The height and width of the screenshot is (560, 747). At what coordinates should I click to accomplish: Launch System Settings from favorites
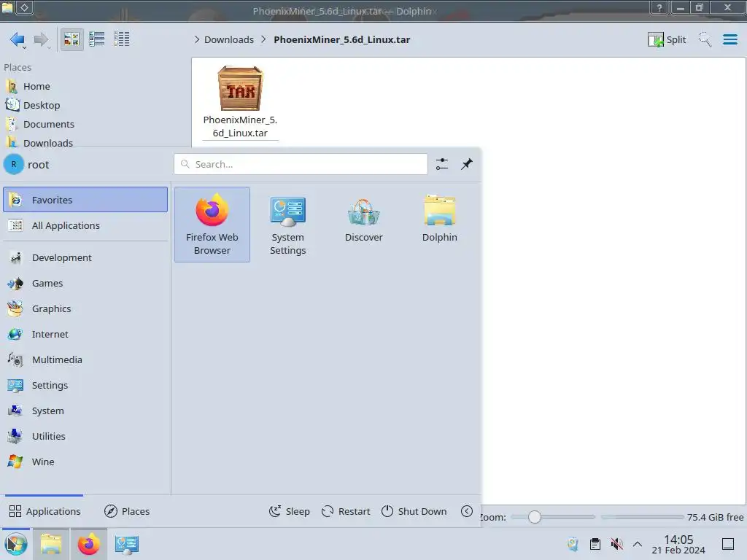point(287,225)
